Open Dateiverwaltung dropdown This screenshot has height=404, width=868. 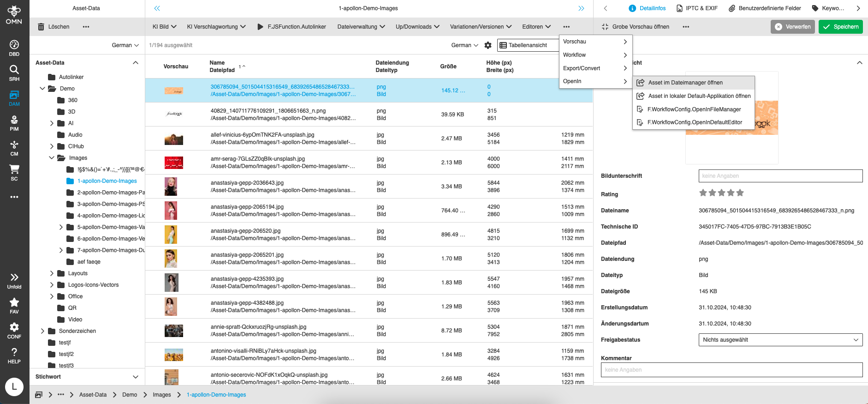point(361,27)
